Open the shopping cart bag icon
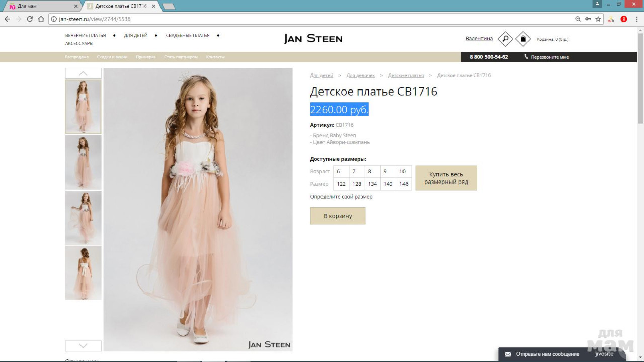 [x=523, y=39]
